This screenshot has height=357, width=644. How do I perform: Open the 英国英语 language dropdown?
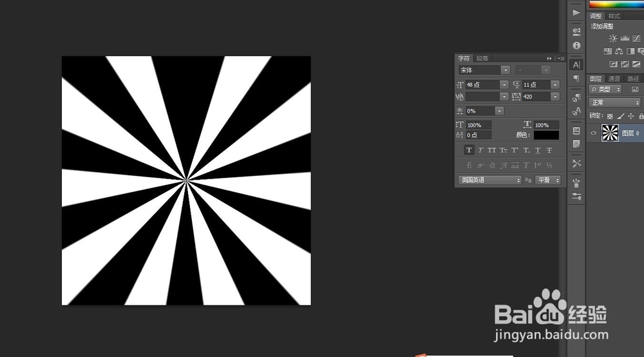coord(489,180)
